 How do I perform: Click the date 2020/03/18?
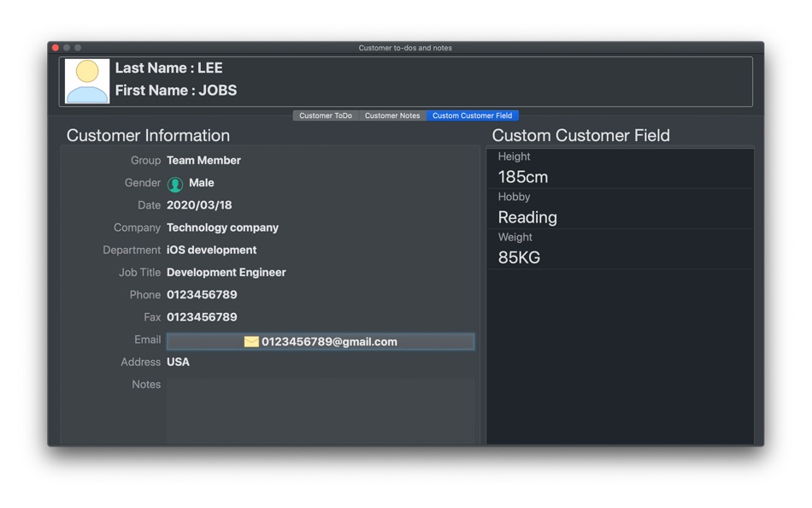(x=199, y=204)
